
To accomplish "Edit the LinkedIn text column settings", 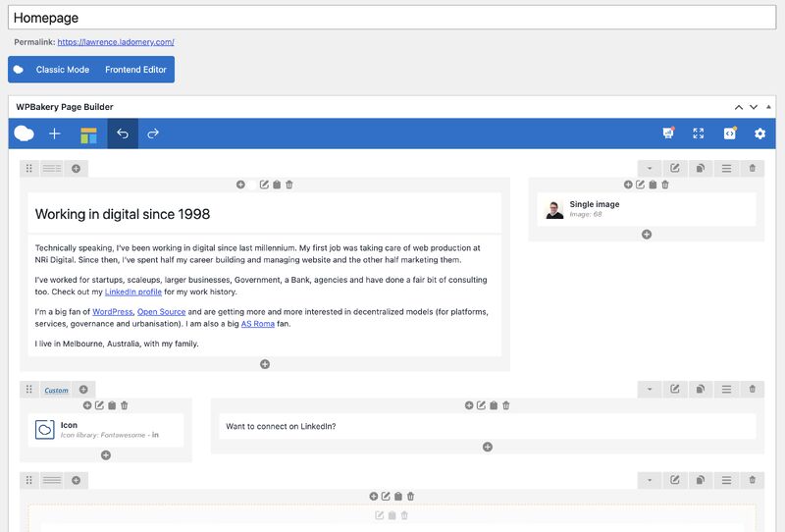I will tap(481, 405).
